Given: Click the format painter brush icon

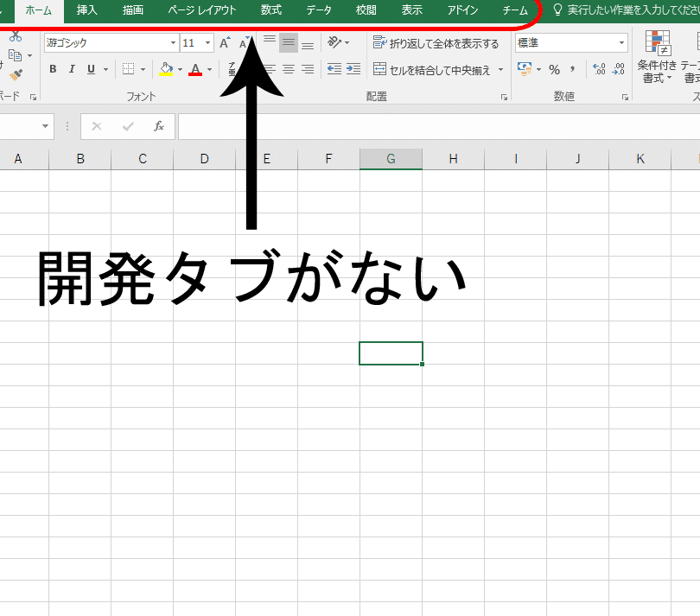Looking at the screenshot, I should [x=15, y=75].
